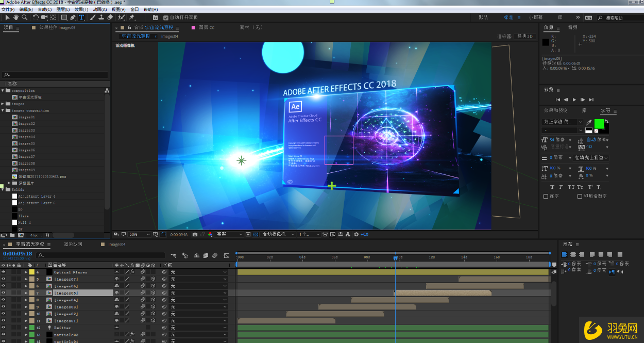Choose the Camera tool
Screen dimensions: 644x343
pyautogui.click(x=44, y=17)
